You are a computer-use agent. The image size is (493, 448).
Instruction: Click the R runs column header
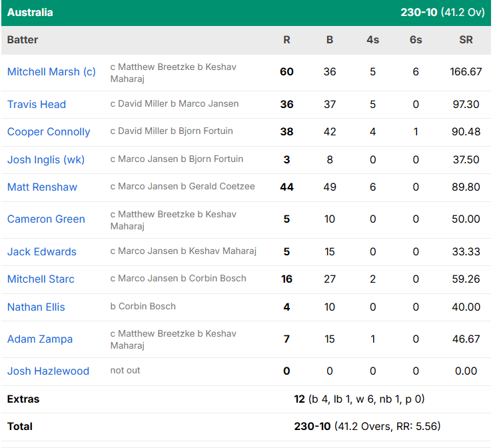point(286,40)
